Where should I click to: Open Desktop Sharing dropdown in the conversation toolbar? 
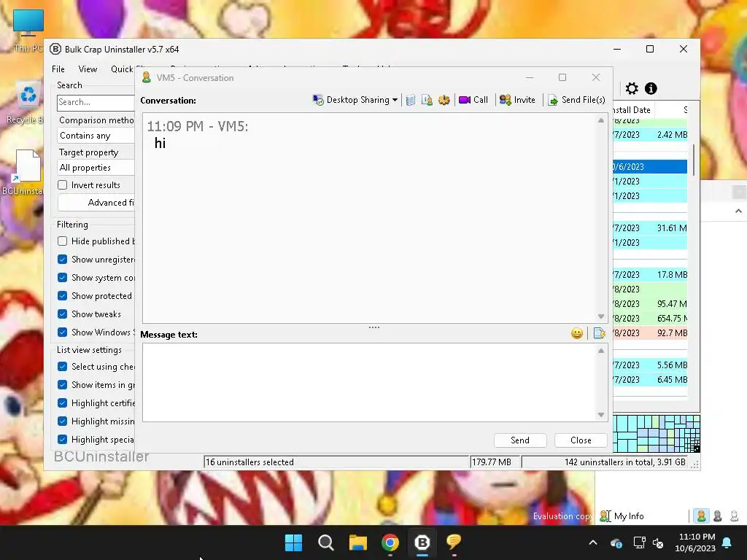pos(355,100)
